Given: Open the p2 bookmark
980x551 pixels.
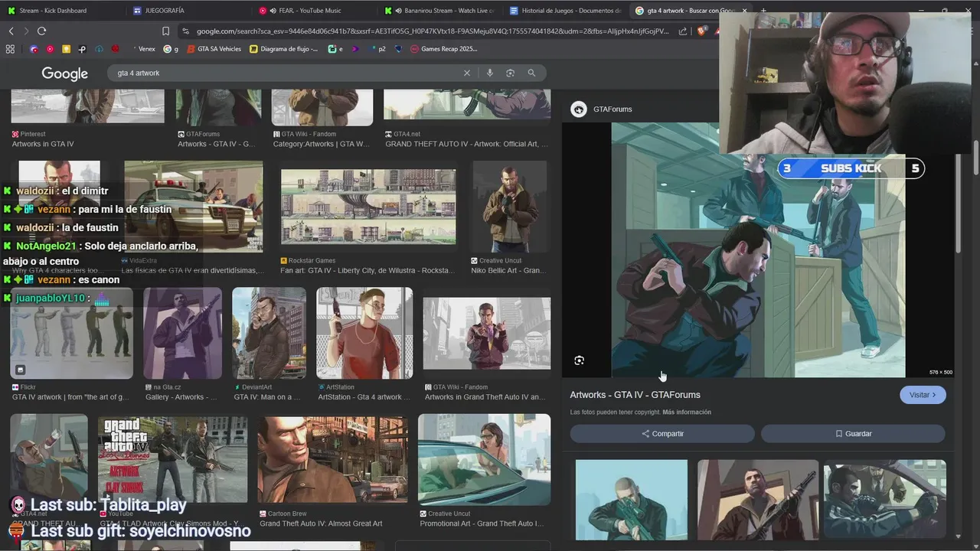Looking at the screenshot, I should click(x=377, y=49).
